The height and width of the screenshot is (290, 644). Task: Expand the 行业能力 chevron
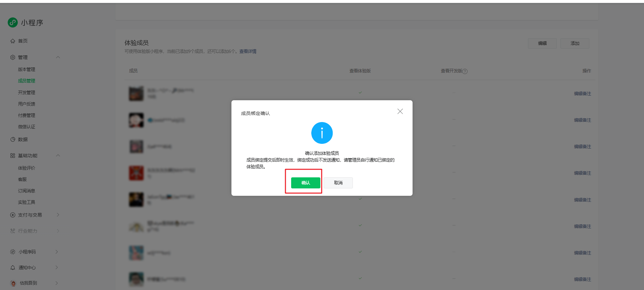tap(58, 231)
